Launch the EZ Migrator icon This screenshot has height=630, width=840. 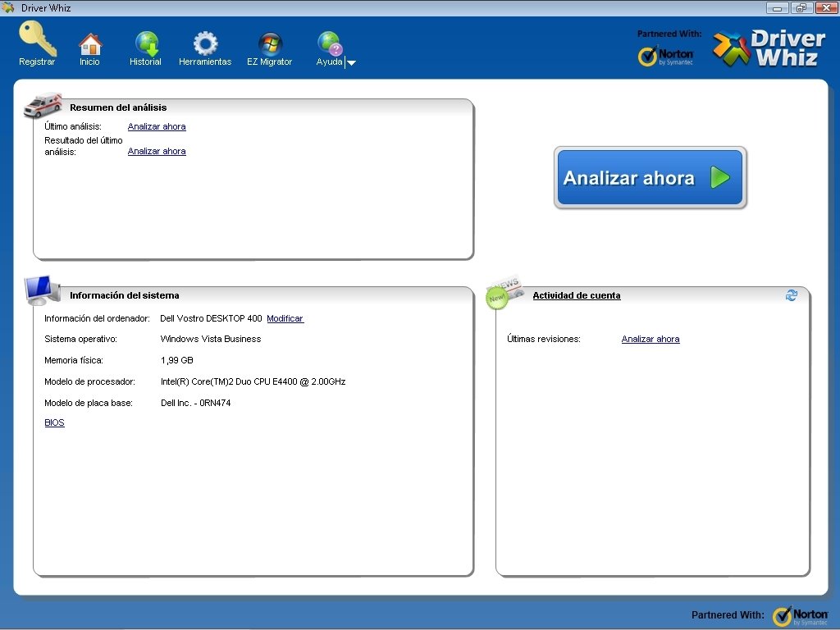click(x=270, y=44)
